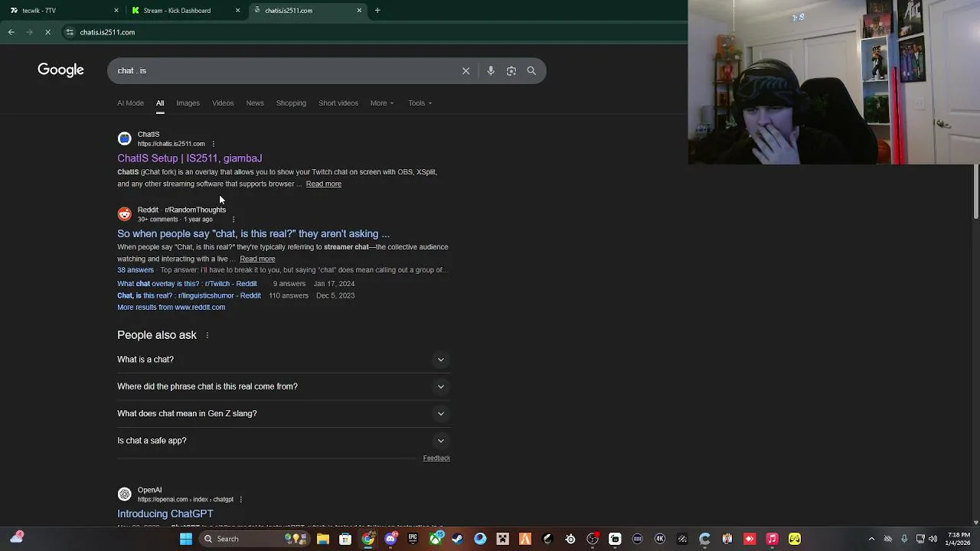Open More results from www.reddit.com
Viewport: 980px width, 551px height.
(x=171, y=308)
